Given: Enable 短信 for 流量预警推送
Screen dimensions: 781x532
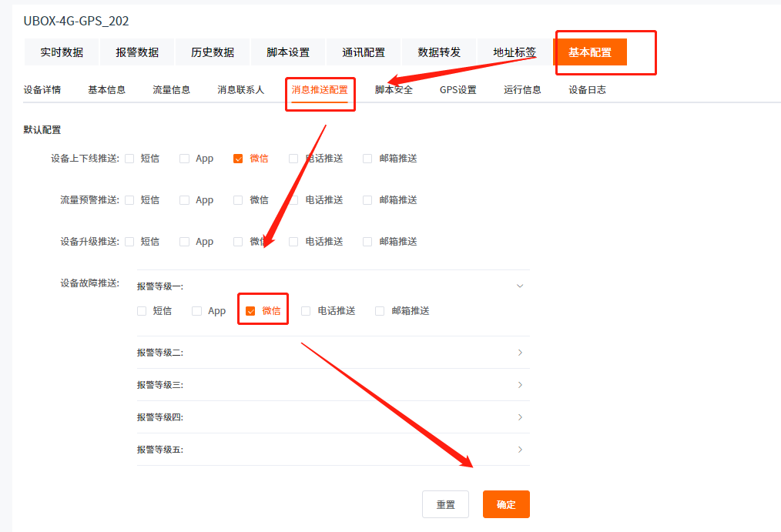Looking at the screenshot, I should tap(129, 200).
